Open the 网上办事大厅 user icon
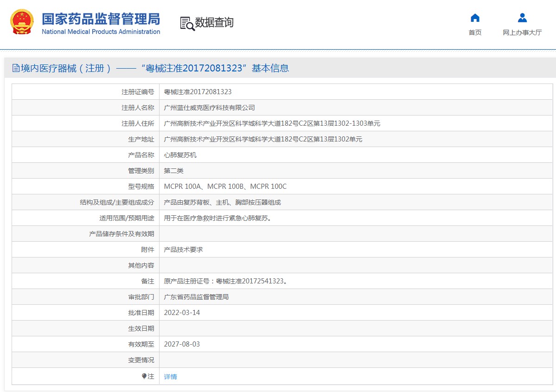 click(522, 18)
